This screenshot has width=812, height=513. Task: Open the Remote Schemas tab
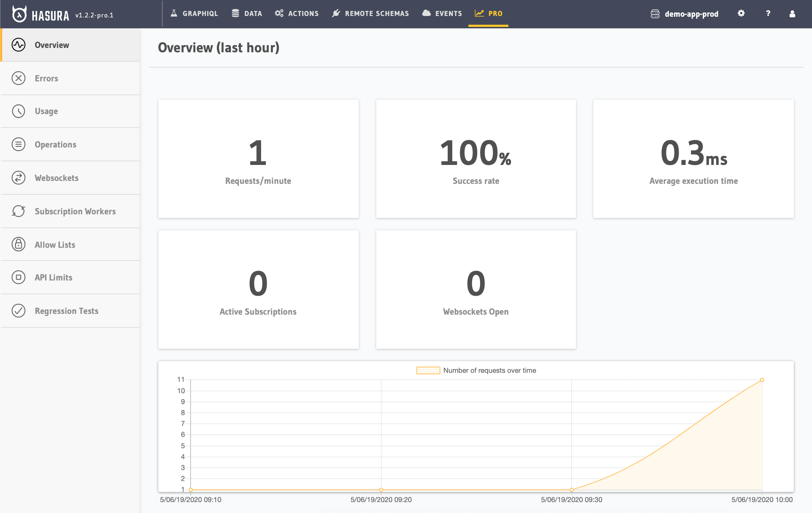coord(370,13)
